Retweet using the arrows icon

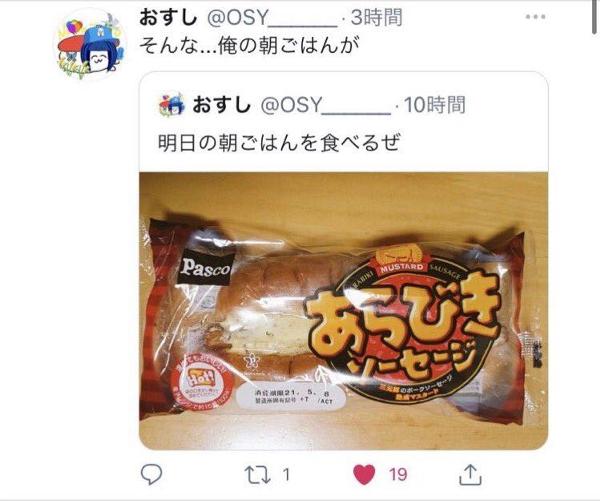point(257,475)
